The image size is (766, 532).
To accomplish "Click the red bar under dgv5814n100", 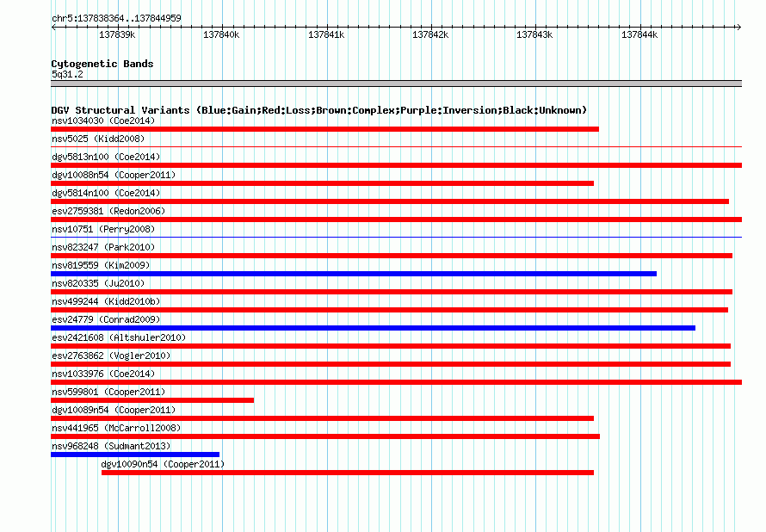I will point(390,201).
